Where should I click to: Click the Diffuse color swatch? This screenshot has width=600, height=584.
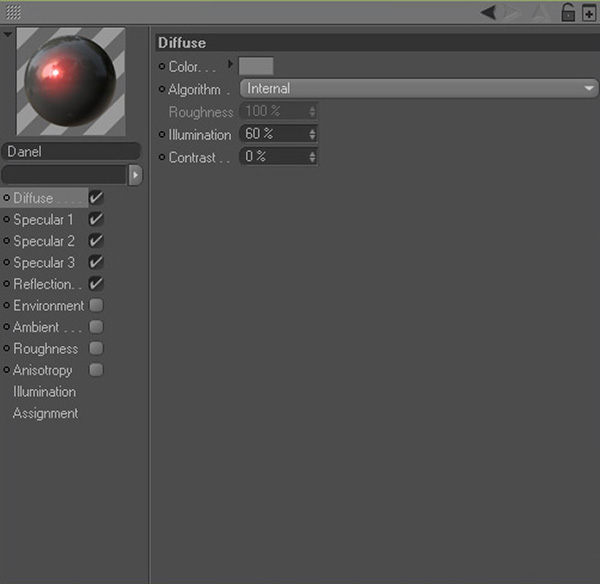click(x=256, y=66)
